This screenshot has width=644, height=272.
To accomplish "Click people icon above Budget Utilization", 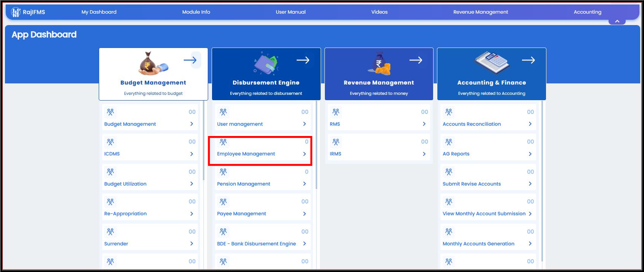I will 110,172.
